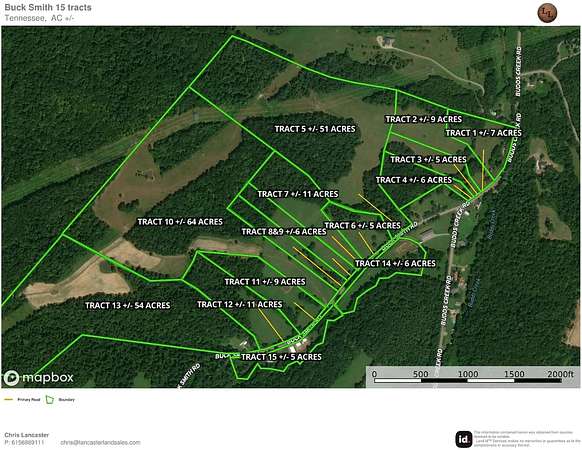This screenshot has width=582, height=450.
Task: Click the phone number under Chris Lancaster
Action: 24,443
